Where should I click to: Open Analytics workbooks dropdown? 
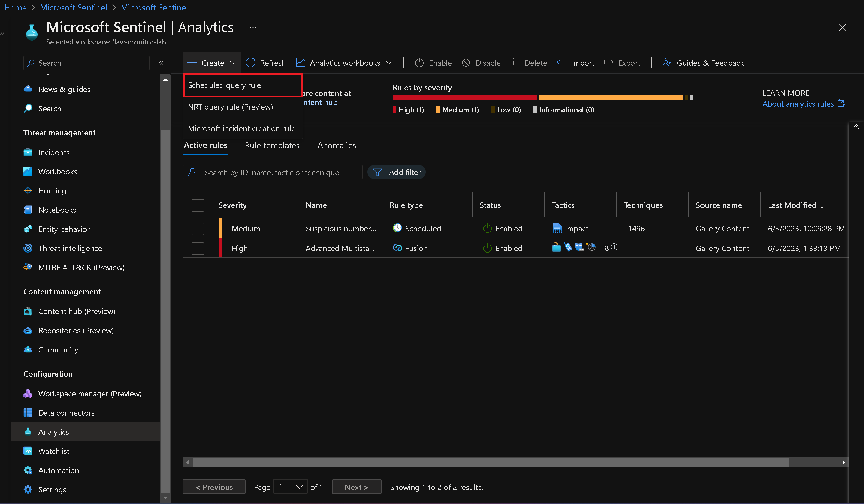344,63
